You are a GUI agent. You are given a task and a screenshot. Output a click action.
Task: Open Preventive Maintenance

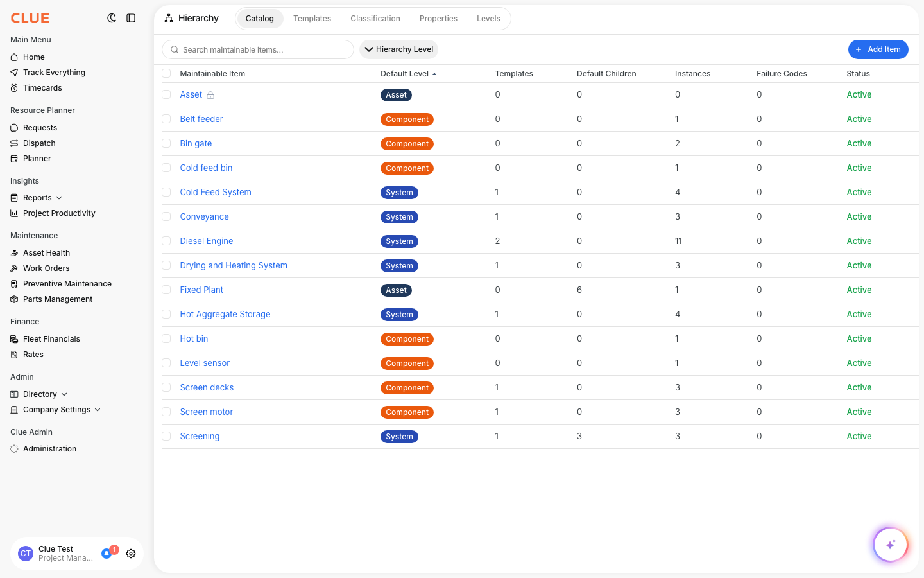pyautogui.click(x=67, y=283)
